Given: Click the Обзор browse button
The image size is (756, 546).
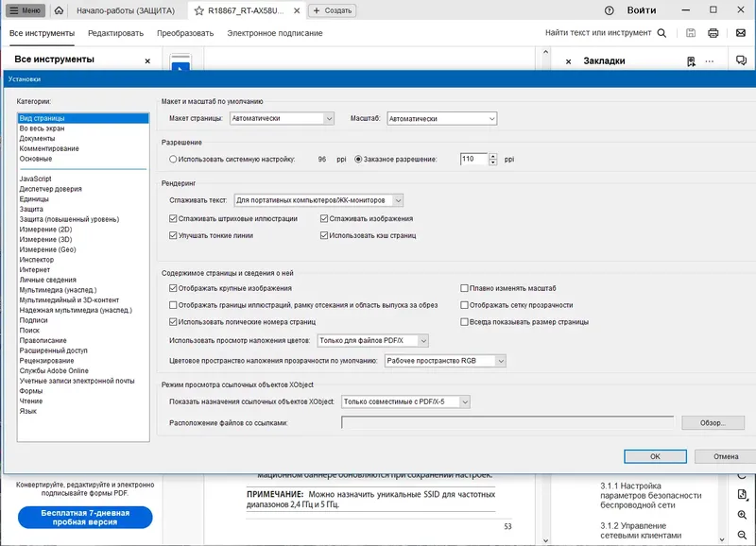Looking at the screenshot, I should (x=713, y=423).
